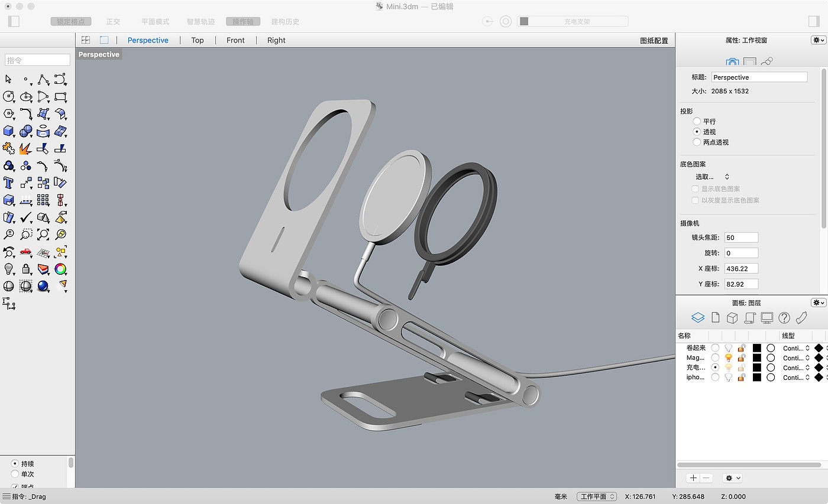Click the black color swatch of 卷起来 layer
The width and height of the screenshot is (828, 504).
756,348
